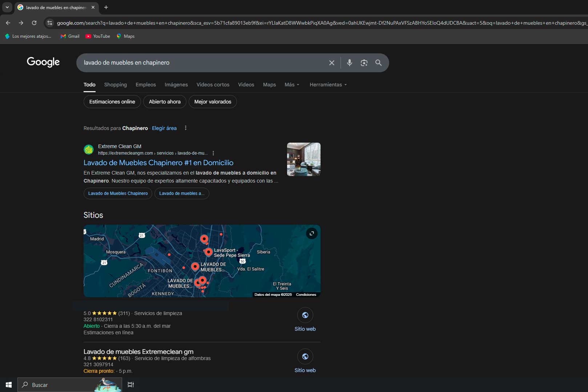
Task: Open the Maps bookmark
Action: pos(125,36)
